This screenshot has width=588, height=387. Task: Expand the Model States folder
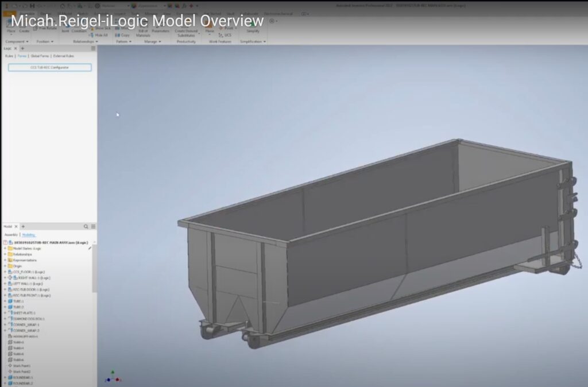[5, 248]
